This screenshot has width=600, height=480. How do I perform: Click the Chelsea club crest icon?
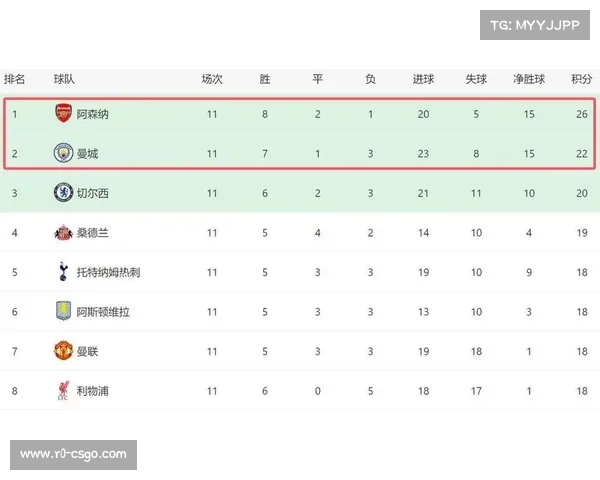click(64, 193)
